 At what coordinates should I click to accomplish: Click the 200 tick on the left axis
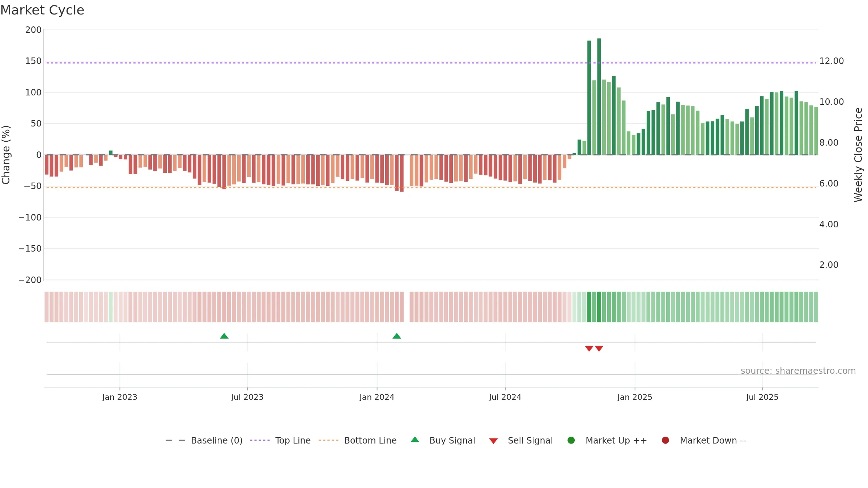click(x=33, y=30)
